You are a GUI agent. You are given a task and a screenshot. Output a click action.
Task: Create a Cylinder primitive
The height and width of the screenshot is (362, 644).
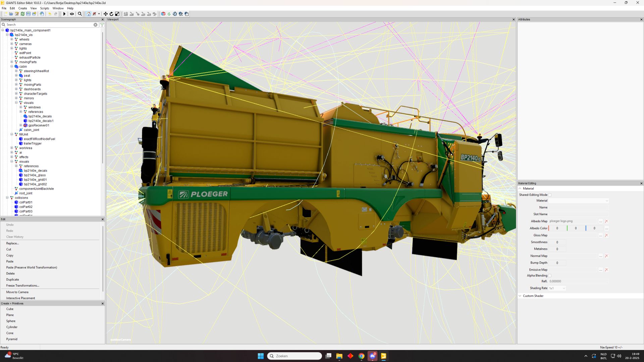point(12,327)
